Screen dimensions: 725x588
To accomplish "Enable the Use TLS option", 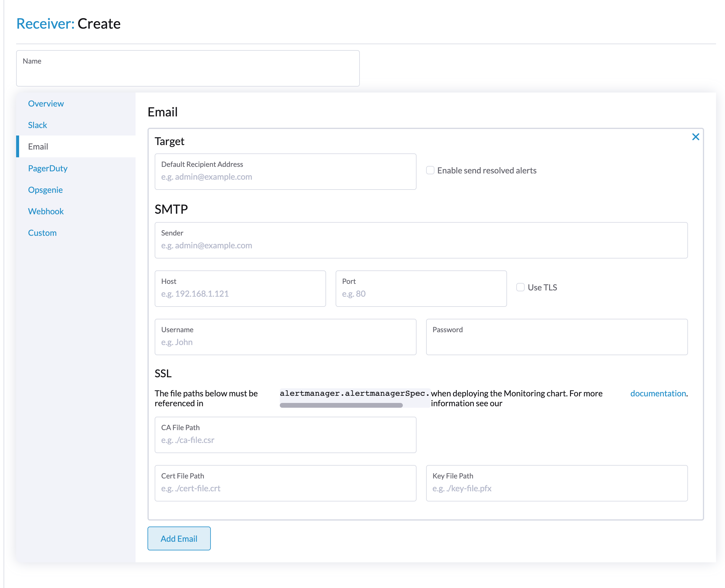I will [x=520, y=287].
